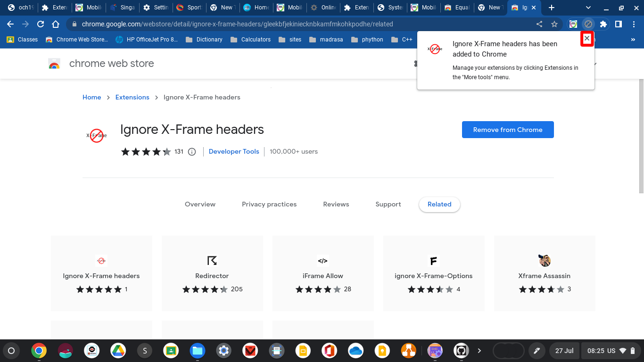Expand the Calculators bookmark folder
This screenshot has height=362, width=644.
(250, 40)
